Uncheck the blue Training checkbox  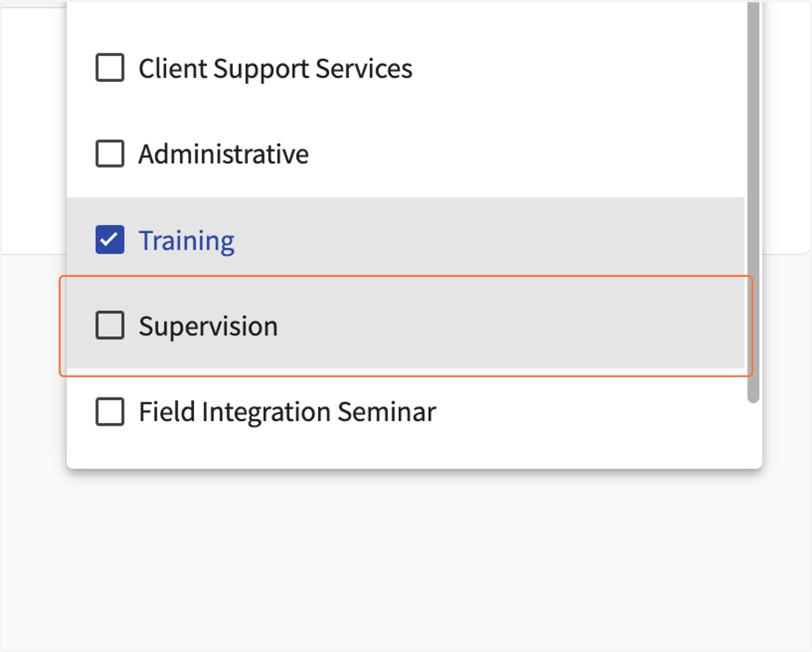coord(110,240)
